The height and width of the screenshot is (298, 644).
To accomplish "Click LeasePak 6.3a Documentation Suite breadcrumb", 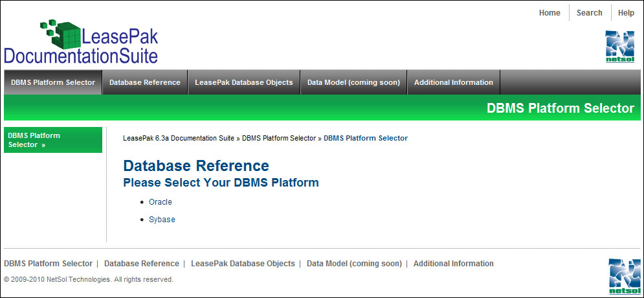I will (179, 138).
